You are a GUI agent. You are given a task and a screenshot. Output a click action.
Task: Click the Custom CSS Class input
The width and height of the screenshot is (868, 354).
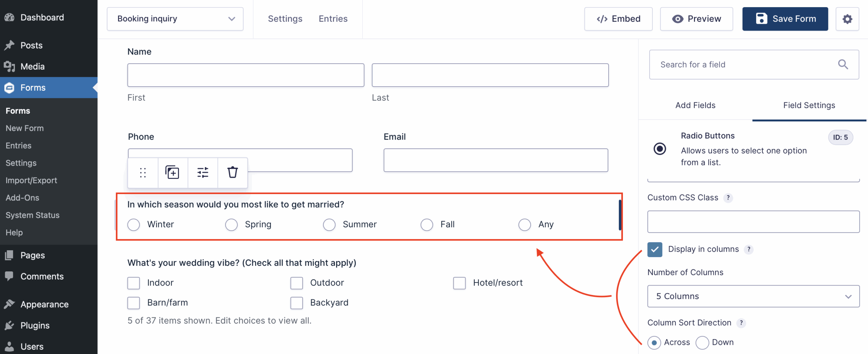(x=753, y=222)
